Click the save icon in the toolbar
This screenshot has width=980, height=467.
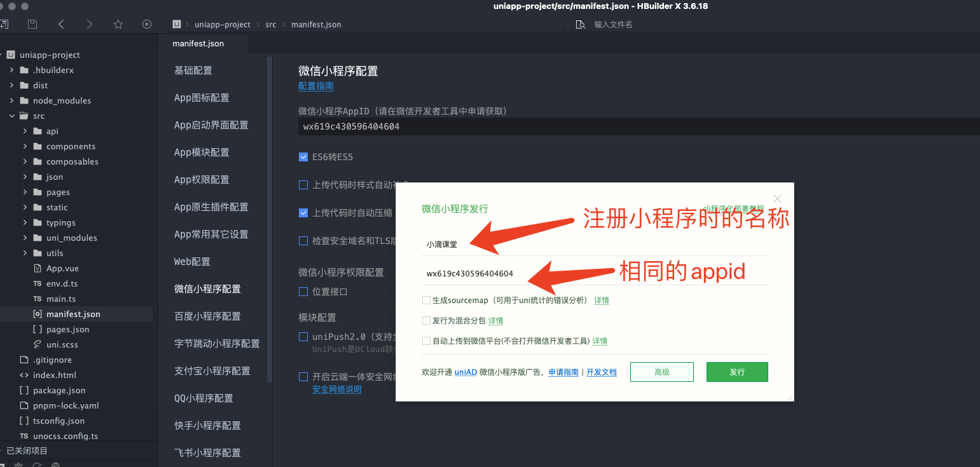coord(32,24)
